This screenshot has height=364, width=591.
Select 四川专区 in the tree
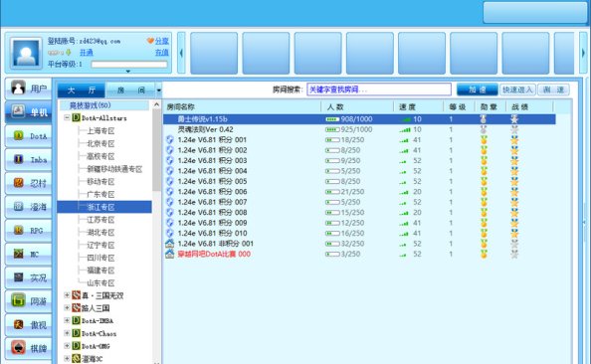pos(100,258)
